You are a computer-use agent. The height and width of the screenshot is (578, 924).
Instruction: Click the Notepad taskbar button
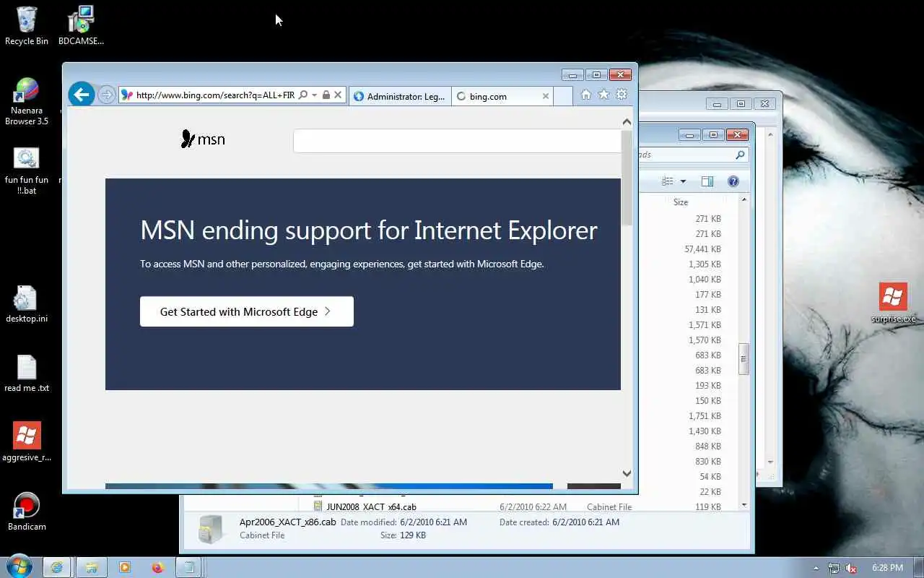tap(189, 568)
